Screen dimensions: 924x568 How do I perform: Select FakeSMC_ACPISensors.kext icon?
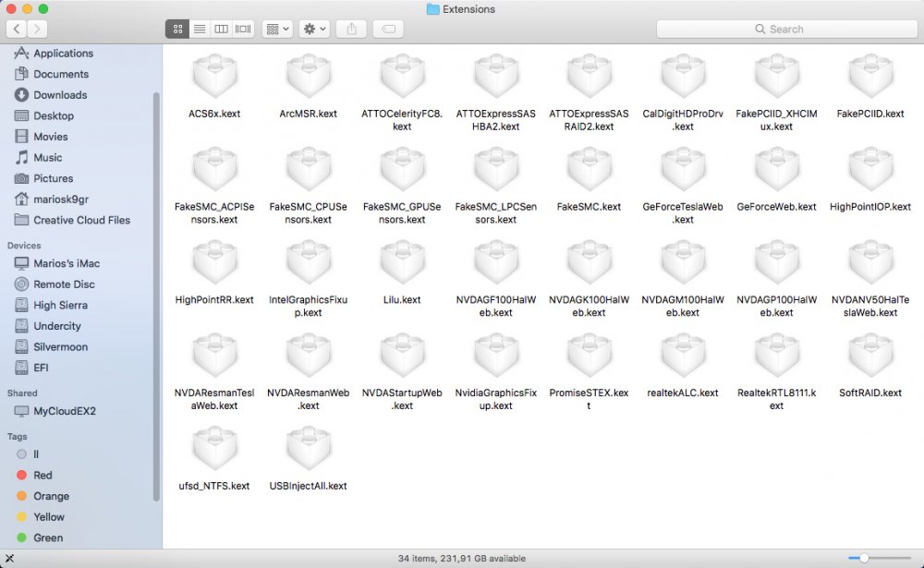pyautogui.click(x=214, y=170)
